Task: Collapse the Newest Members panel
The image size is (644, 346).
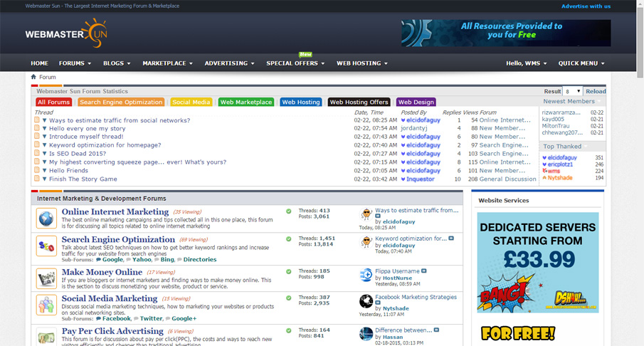Action: (x=599, y=101)
